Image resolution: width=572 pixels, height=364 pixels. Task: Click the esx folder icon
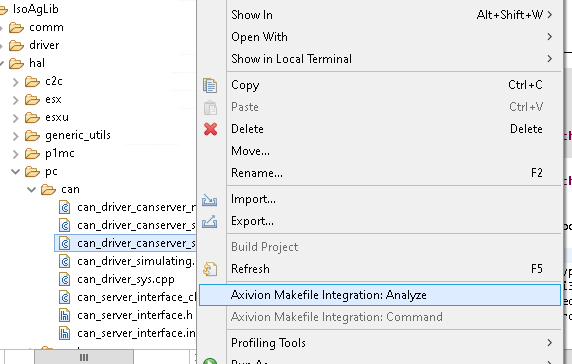click(x=32, y=99)
